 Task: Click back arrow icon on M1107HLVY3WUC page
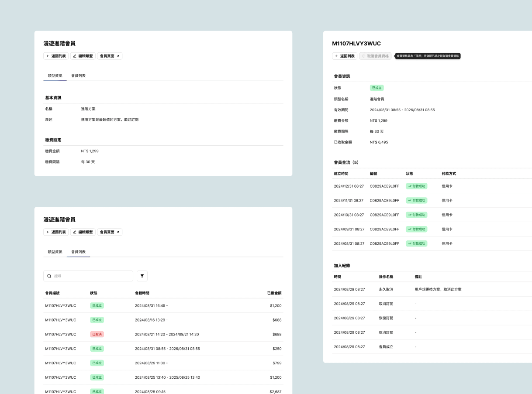click(x=336, y=56)
